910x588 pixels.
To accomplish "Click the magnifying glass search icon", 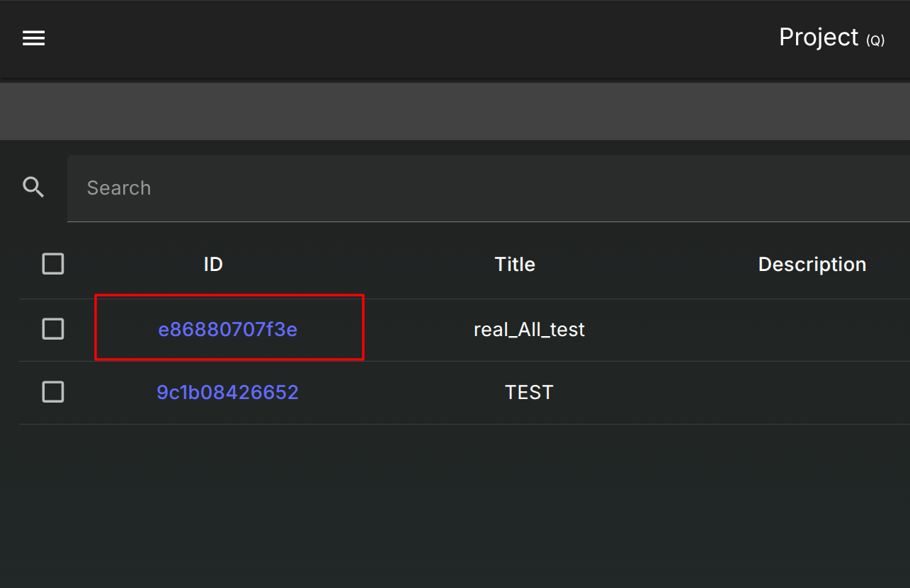I will coord(33,188).
